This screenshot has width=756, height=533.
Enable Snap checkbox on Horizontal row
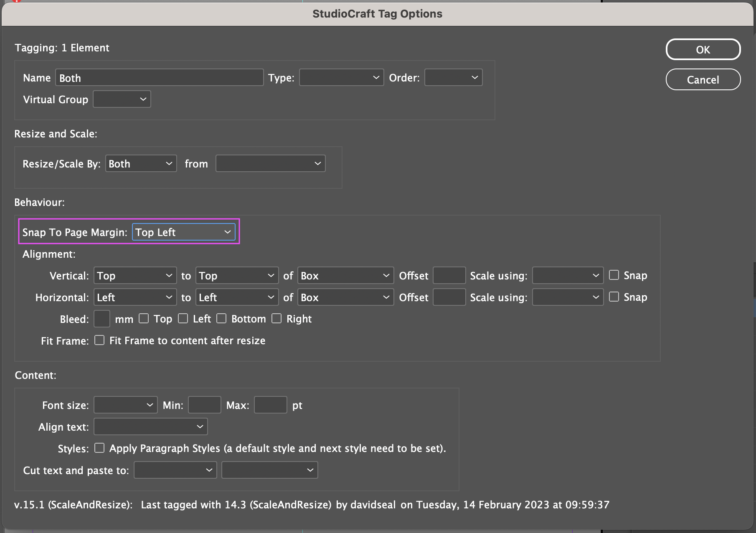point(614,297)
